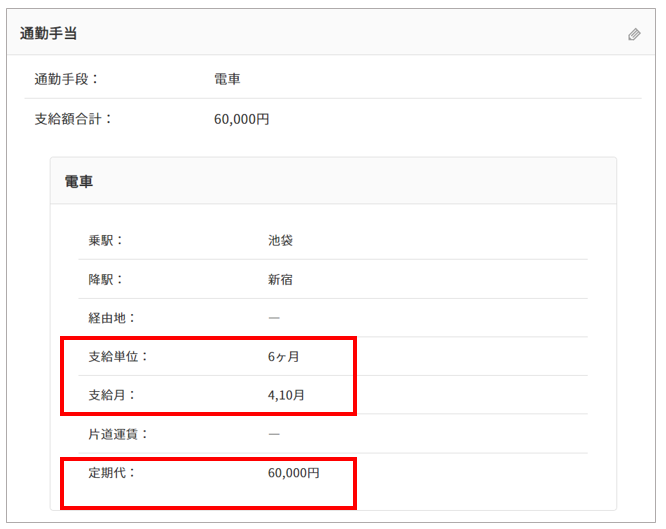Select the dash value beside 片道運賃
The image size is (666, 529).
(x=274, y=434)
